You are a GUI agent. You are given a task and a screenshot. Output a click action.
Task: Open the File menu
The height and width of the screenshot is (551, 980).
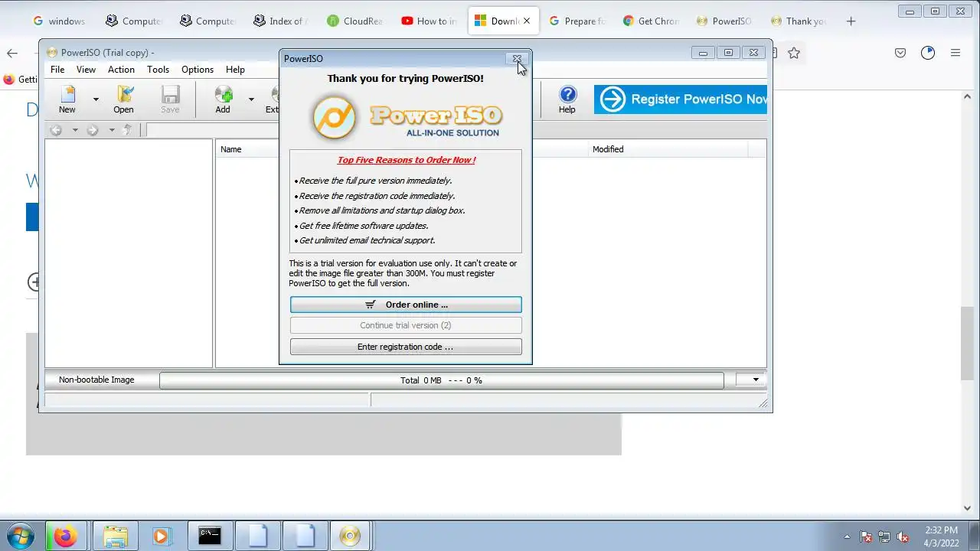pyautogui.click(x=57, y=70)
